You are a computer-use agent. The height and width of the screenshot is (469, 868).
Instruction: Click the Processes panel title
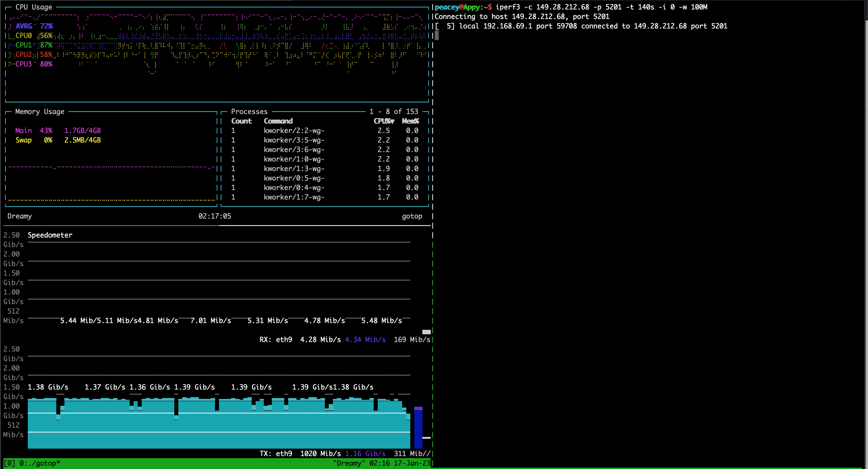tap(249, 112)
